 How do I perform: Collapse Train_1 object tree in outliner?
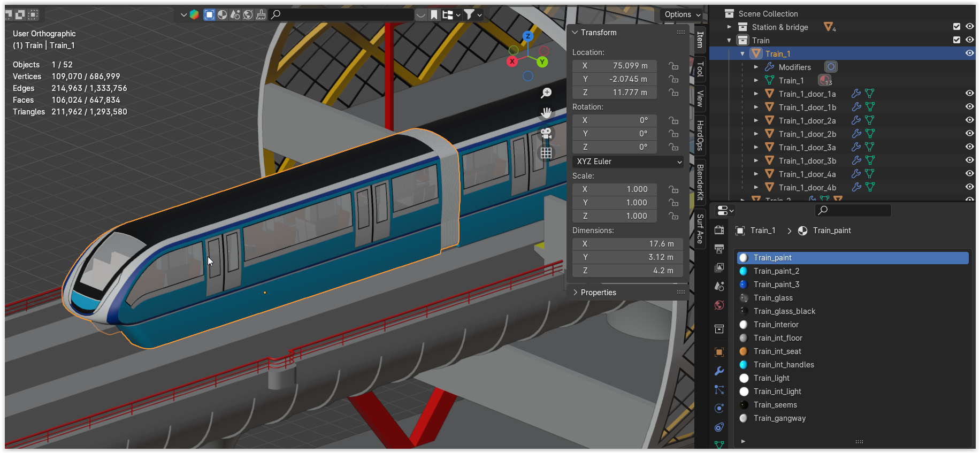tap(742, 53)
